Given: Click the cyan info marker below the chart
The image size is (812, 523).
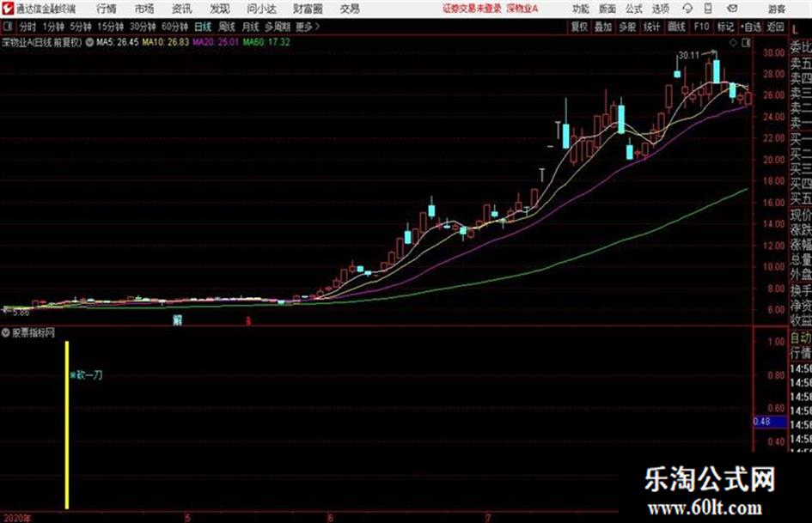Looking at the screenshot, I should tap(178, 320).
